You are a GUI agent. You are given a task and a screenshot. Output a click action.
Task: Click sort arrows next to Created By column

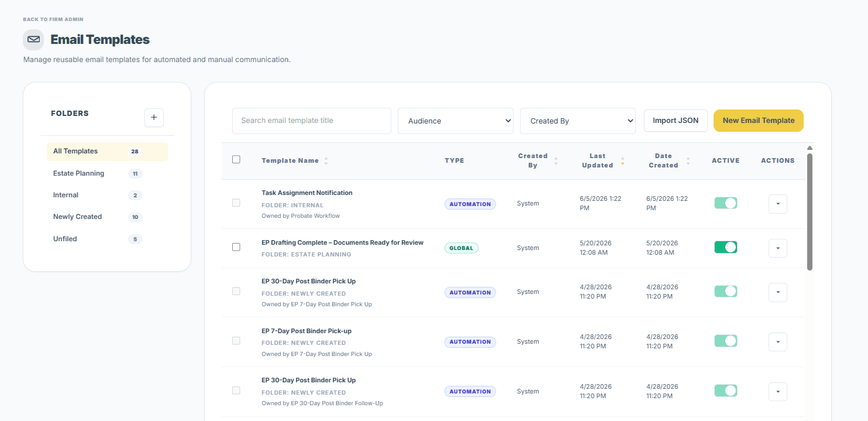click(x=556, y=160)
